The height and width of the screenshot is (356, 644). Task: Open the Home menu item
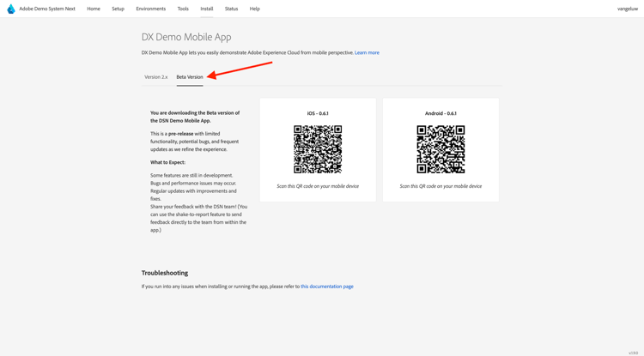point(94,9)
